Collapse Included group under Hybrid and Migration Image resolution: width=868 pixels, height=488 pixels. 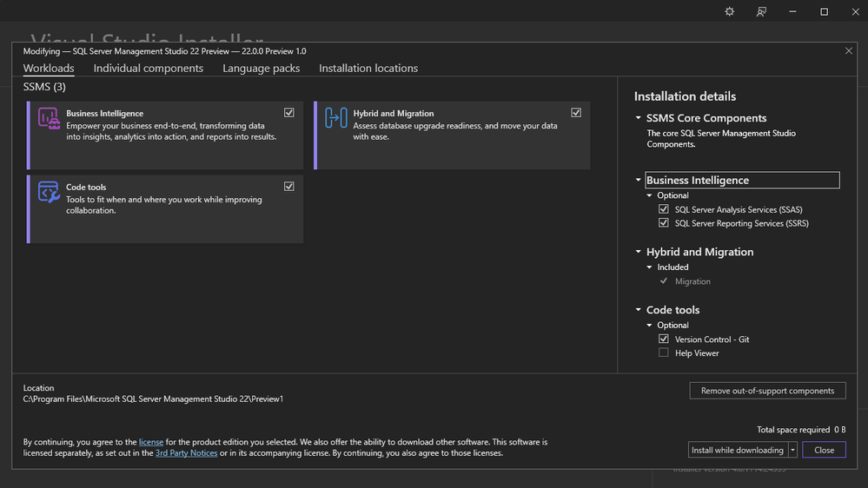point(649,267)
